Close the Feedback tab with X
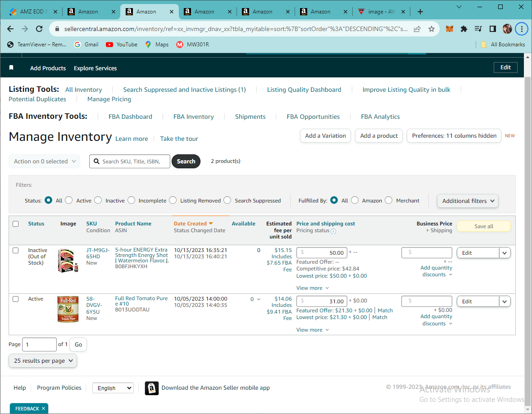 click(x=43, y=409)
